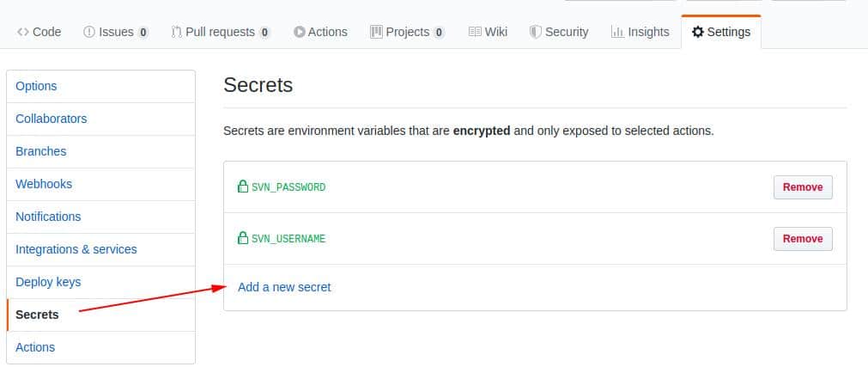Click the Wiki book icon
This screenshot has width=868, height=373.
[x=475, y=32]
